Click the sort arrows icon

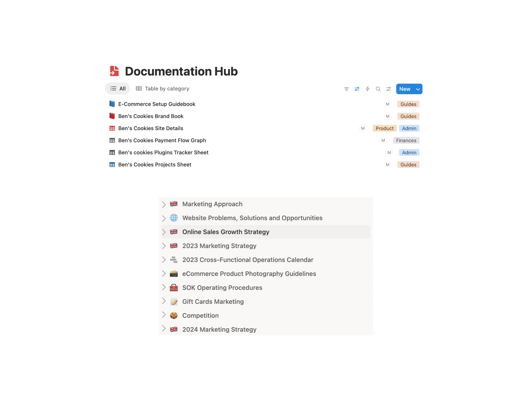[x=357, y=89]
